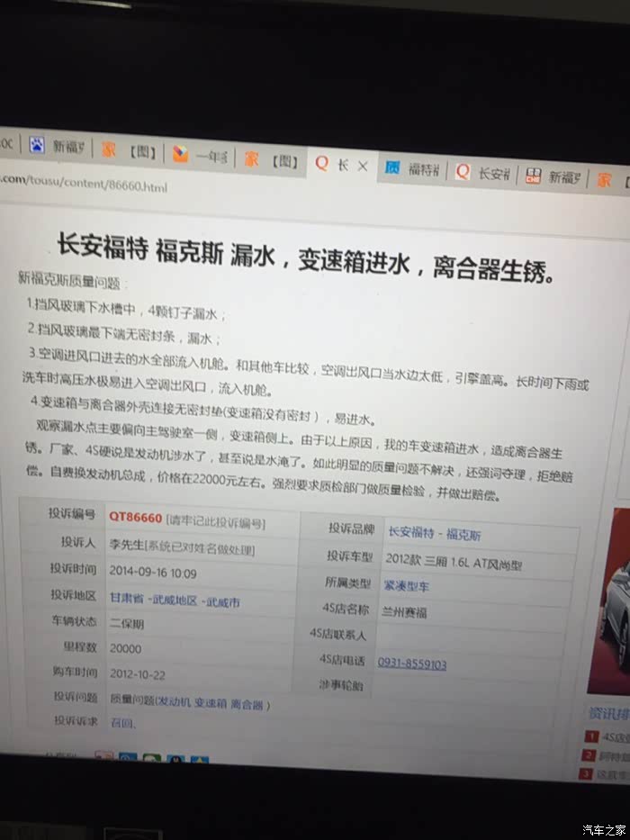The width and height of the screenshot is (630, 840).
Task: Click complaint time 2014-09-16 10:09
Action: 153,572
